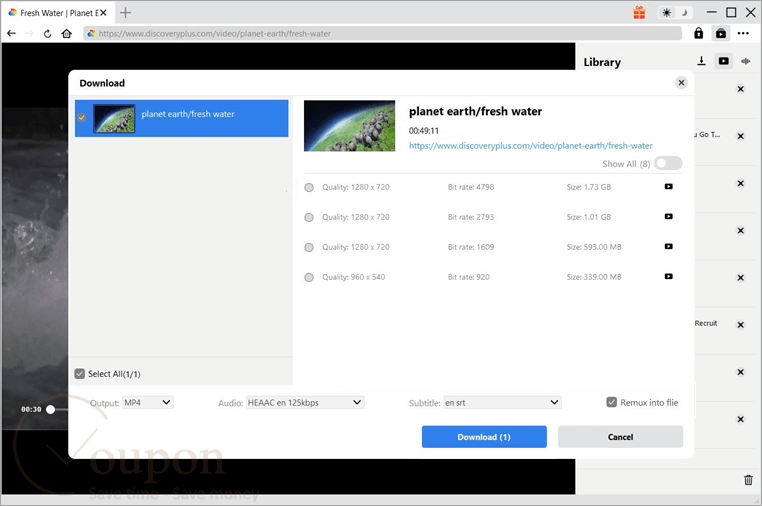Select the Fresh Water | Planet E browser tab
This screenshot has width=762, height=506.
coord(58,13)
